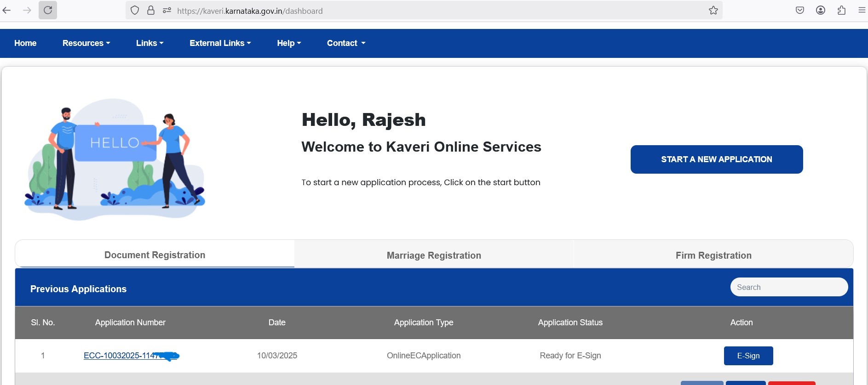Focus the Previous Applications search box
This screenshot has height=385, width=868.
pyautogui.click(x=789, y=287)
